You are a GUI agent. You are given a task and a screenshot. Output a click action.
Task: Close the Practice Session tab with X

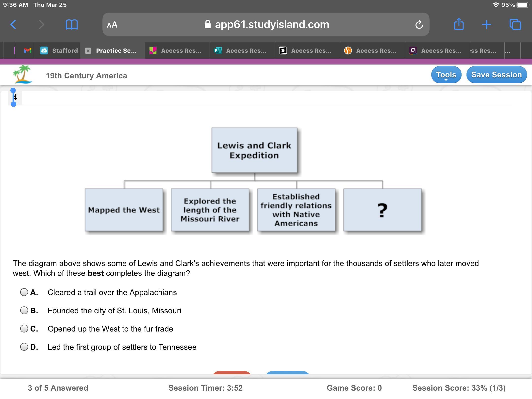point(88,51)
